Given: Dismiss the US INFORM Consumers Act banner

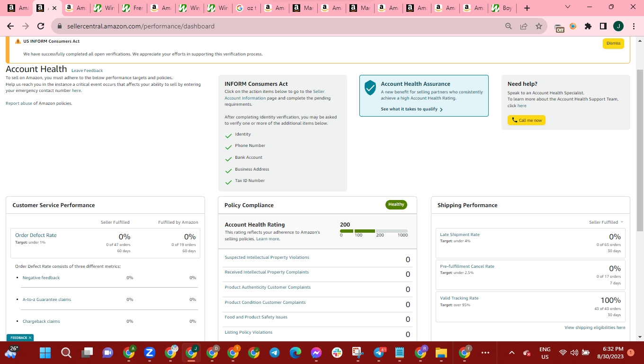Looking at the screenshot, I should (613, 43).
